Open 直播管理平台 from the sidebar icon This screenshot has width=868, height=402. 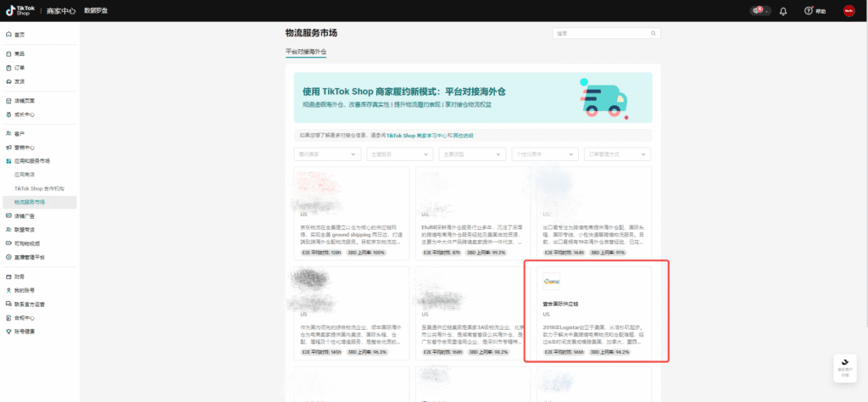click(x=8, y=257)
